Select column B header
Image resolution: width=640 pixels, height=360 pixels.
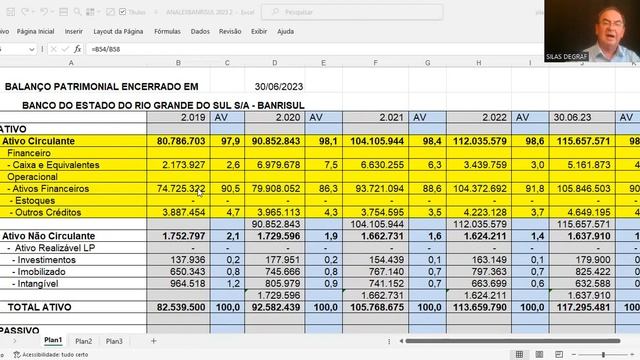coord(178,63)
